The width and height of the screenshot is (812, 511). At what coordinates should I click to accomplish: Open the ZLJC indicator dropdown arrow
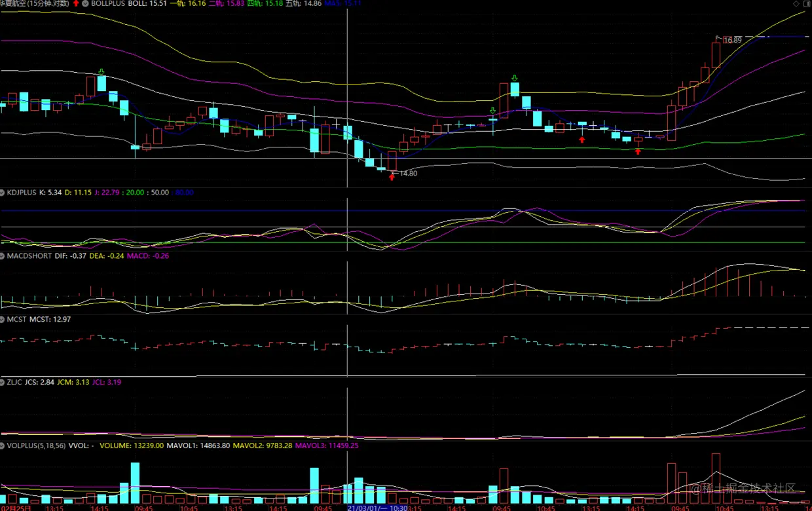click(x=3, y=382)
